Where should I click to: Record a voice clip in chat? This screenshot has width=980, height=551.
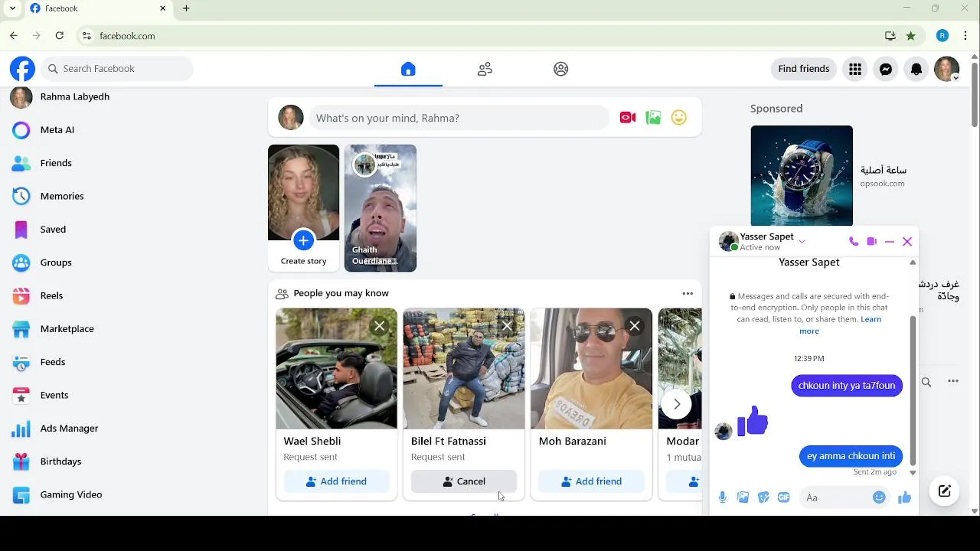tap(722, 497)
